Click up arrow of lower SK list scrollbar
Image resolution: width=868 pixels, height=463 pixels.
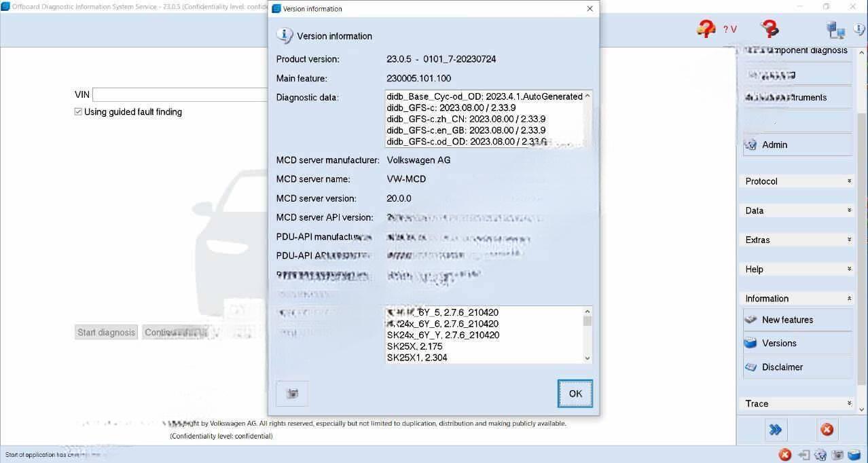[587, 311]
